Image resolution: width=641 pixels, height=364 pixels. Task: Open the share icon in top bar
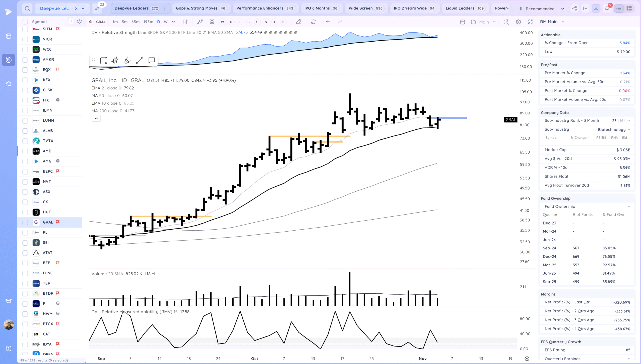pyautogui.click(x=574, y=9)
